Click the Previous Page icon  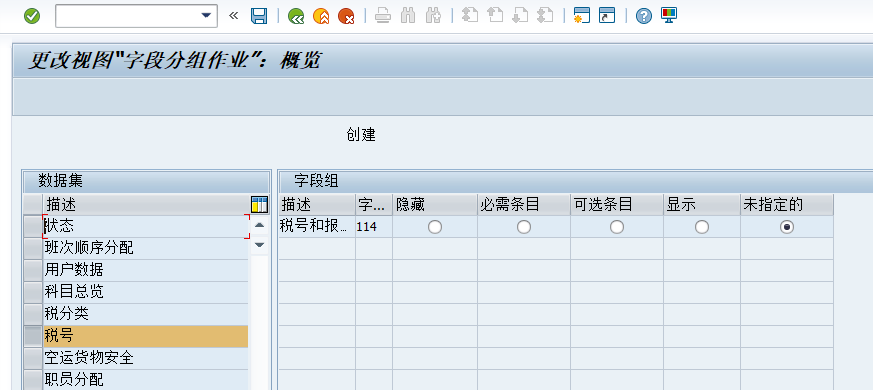point(495,16)
